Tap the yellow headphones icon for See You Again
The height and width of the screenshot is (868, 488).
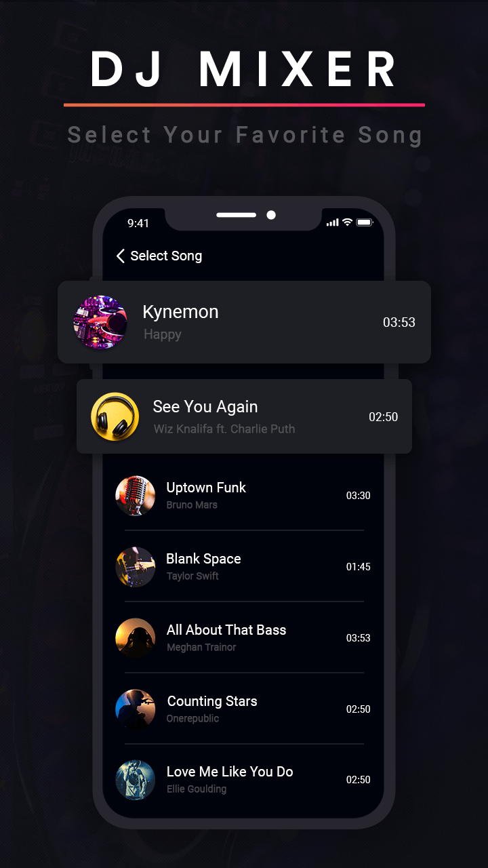pos(115,416)
